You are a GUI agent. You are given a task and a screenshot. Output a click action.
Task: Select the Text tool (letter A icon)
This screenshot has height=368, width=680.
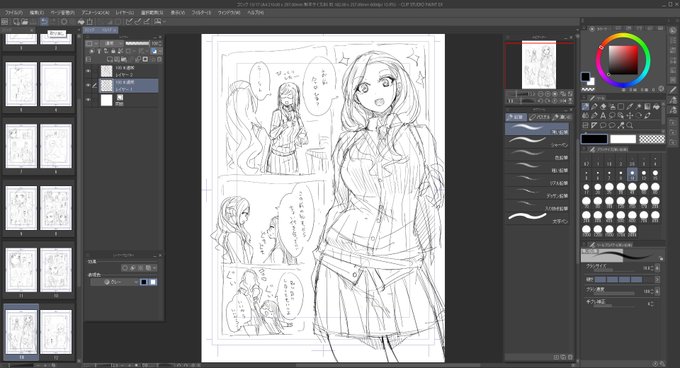pos(603,116)
